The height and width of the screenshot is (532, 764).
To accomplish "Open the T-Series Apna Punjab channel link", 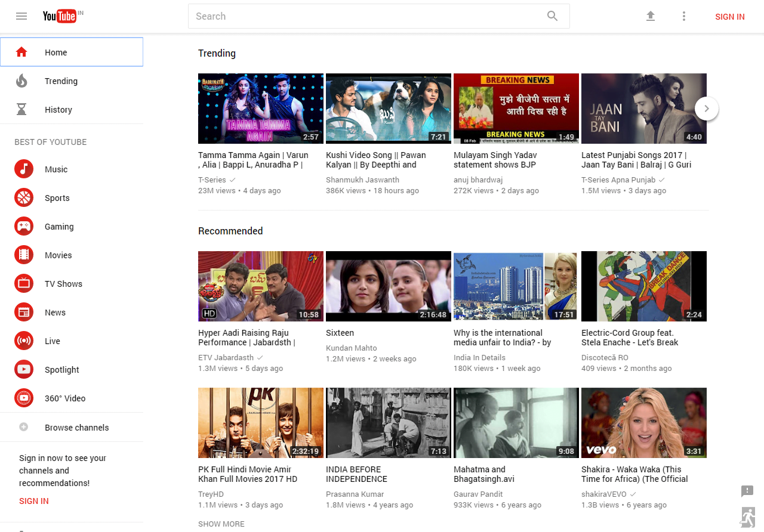I will click(618, 180).
